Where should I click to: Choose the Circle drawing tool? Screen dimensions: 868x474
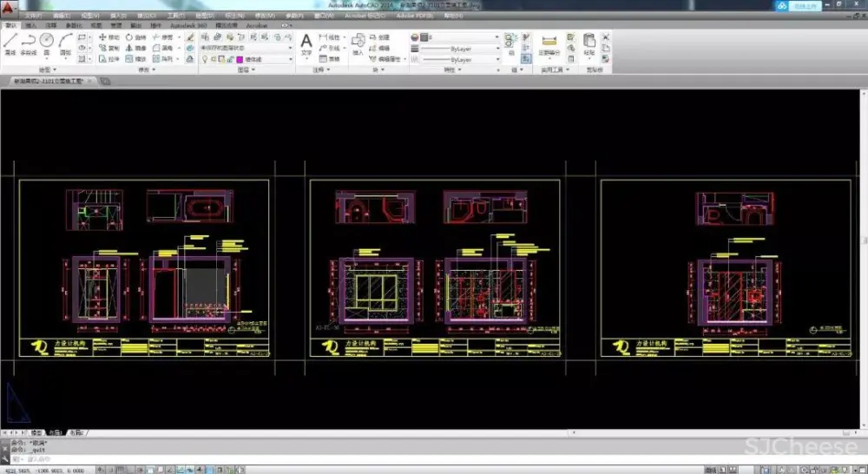point(46,41)
